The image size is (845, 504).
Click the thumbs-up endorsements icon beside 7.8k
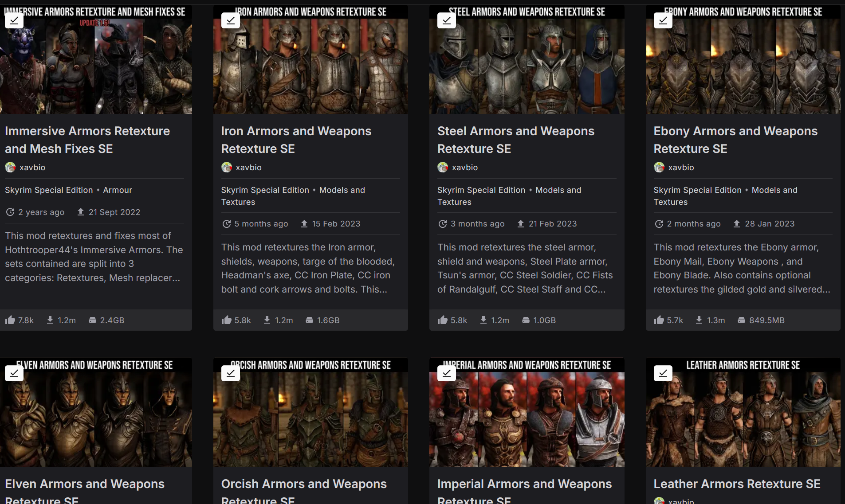pos(10,320)
